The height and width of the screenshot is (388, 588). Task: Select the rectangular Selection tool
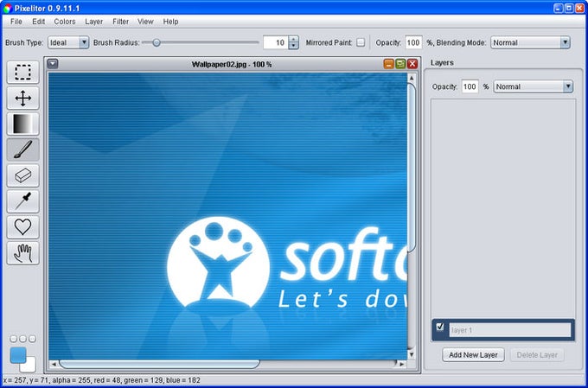pyautogui.click(x=22, y=73)
